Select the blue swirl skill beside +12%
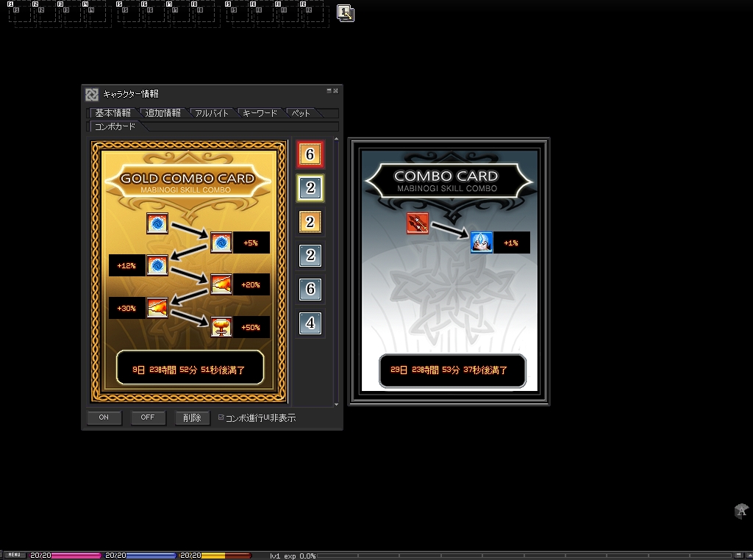This screenshot has width=753, height=560. 157,265
